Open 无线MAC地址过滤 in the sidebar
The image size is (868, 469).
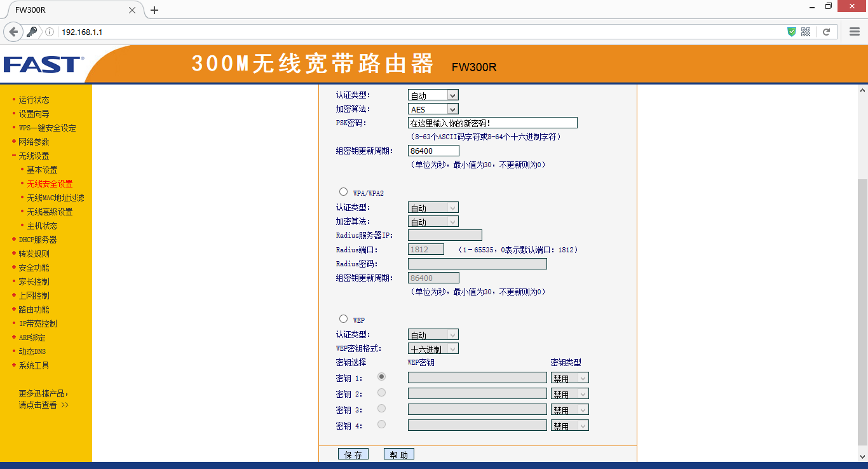click(55, 198)
